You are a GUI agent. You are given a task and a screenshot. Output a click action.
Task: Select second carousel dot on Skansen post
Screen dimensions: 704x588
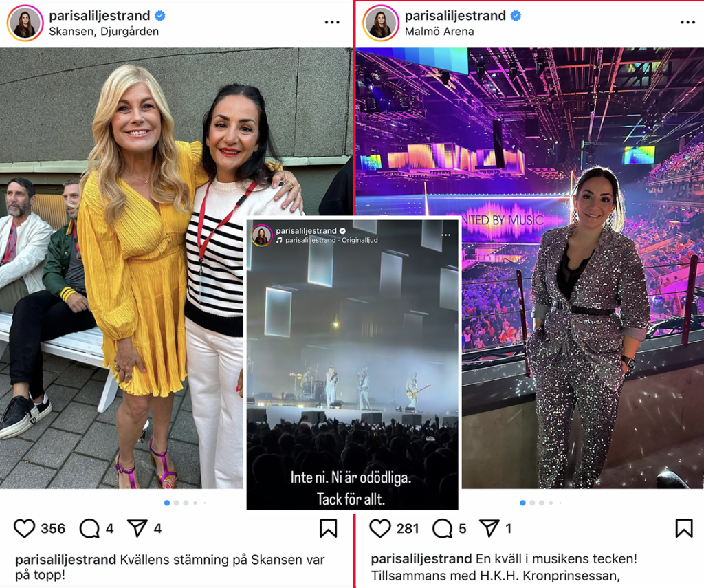[x=177, y=503]
